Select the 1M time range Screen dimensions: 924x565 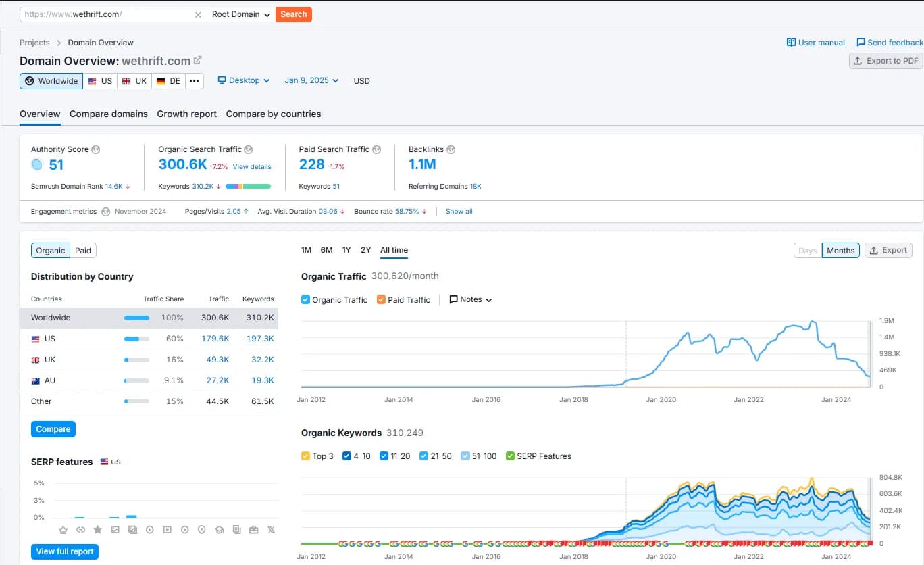[x=306, y=250]
